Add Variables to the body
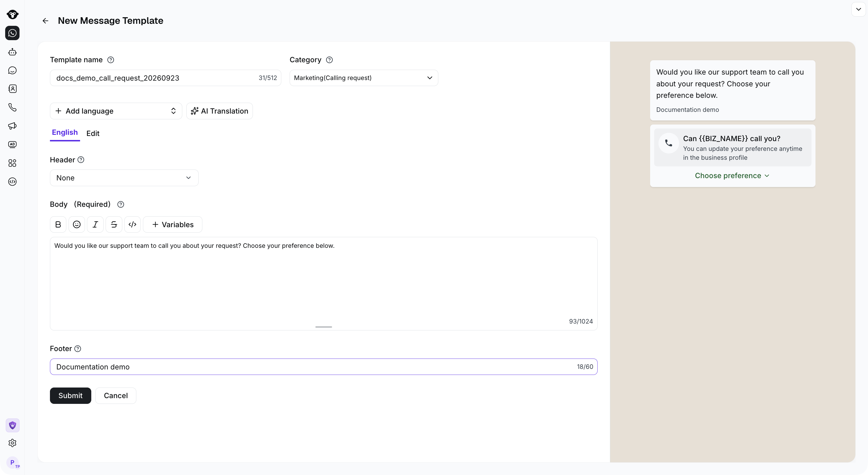 pos(173,225)
